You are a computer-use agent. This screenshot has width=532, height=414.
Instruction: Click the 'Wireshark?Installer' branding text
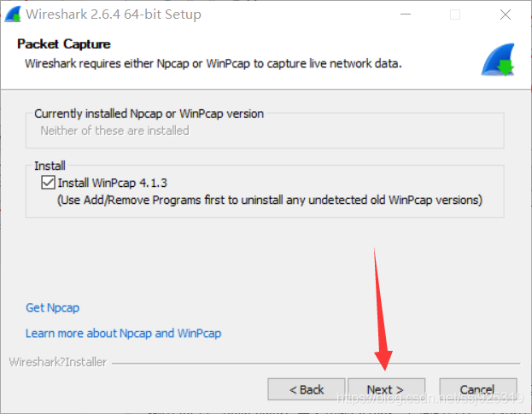click(x=58, y=362)
